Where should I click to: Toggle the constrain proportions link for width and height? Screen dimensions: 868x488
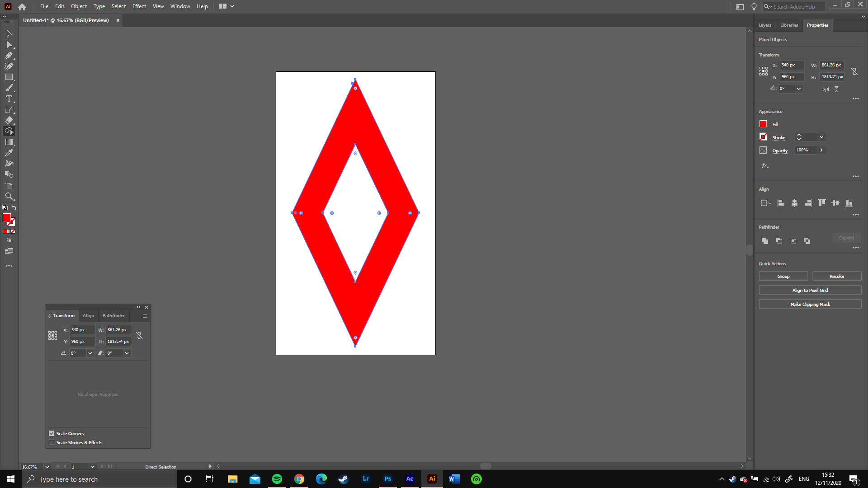[x=854, y=71]
